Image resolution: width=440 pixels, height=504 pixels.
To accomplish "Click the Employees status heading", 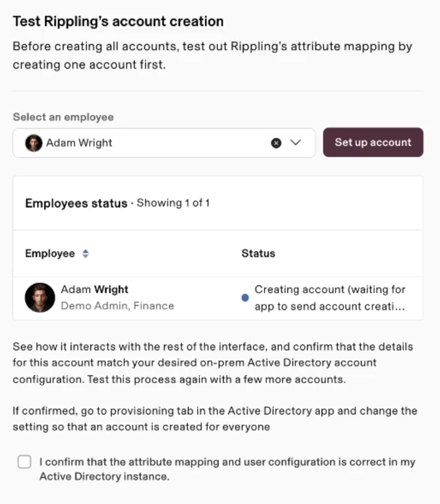I will 76,203.
